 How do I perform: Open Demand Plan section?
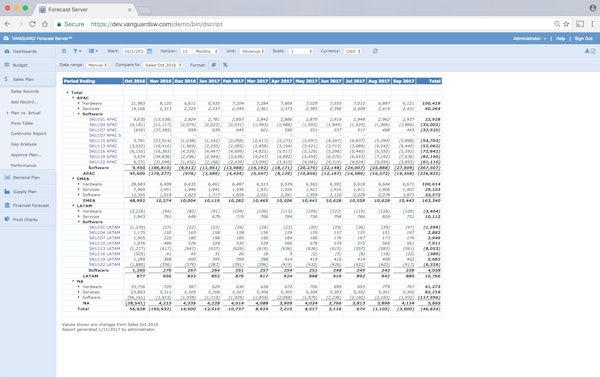[26, 178]
